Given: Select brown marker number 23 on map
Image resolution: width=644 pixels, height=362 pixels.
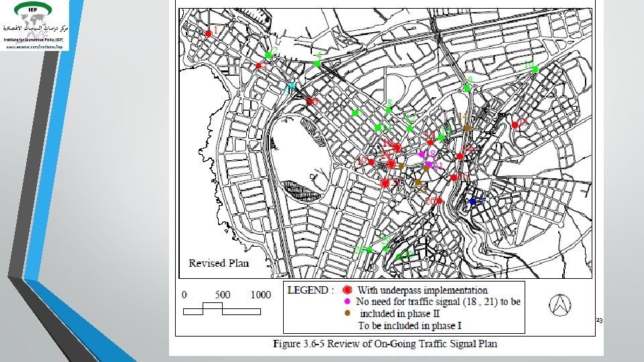Looking at the screenshot, I should click(418, 182).
